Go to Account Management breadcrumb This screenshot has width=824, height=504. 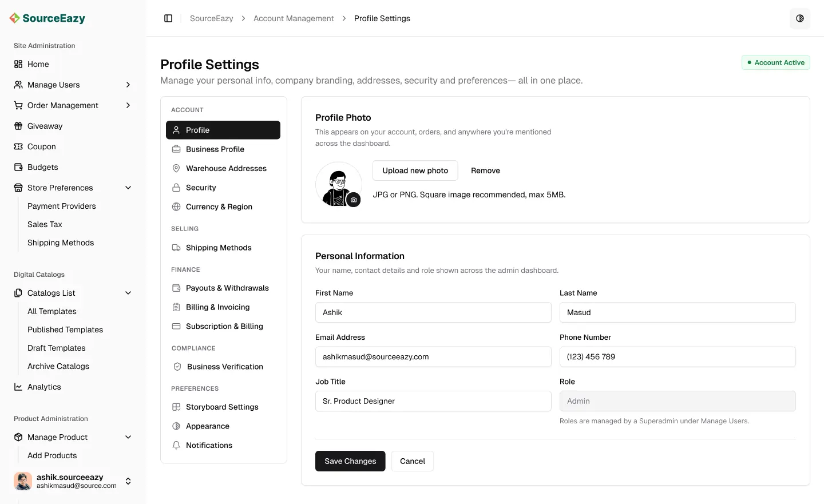[294, 18]
